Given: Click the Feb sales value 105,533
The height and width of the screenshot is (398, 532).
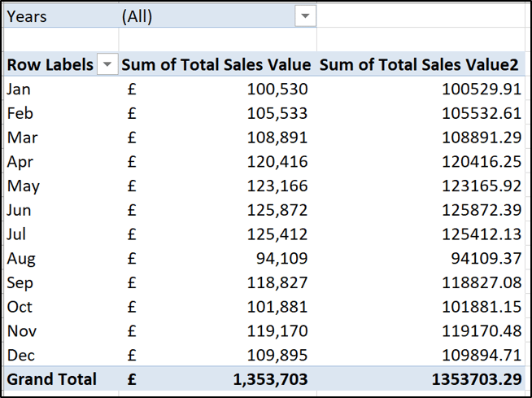Looking at the screenshot, I should (x=278, y=114).
